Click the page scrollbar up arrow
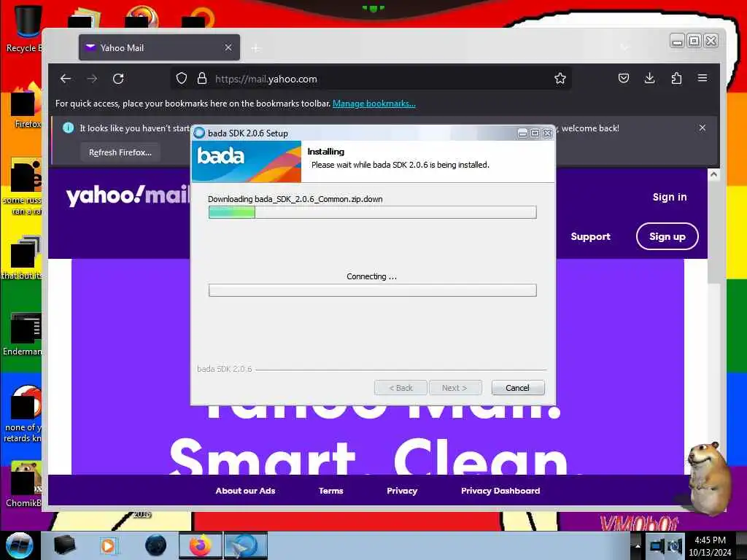This screenshot has height=560, width=747. pyautogui.click(x=713, y=174)
